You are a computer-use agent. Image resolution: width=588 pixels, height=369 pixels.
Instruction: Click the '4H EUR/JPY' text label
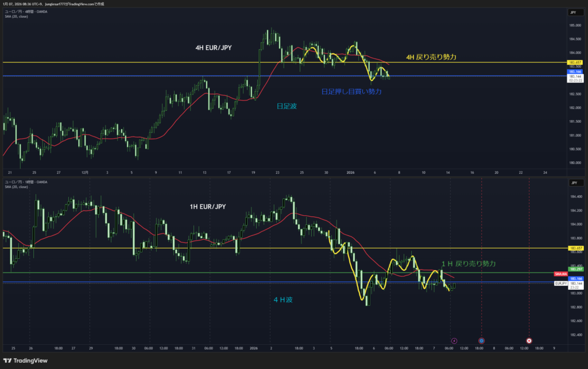214,48
